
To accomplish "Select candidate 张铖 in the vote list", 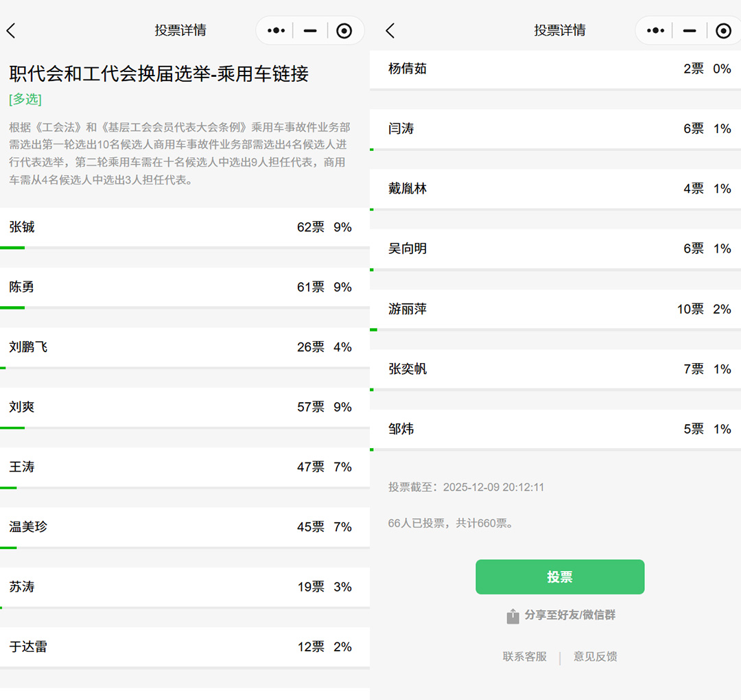I will [185, 227].
